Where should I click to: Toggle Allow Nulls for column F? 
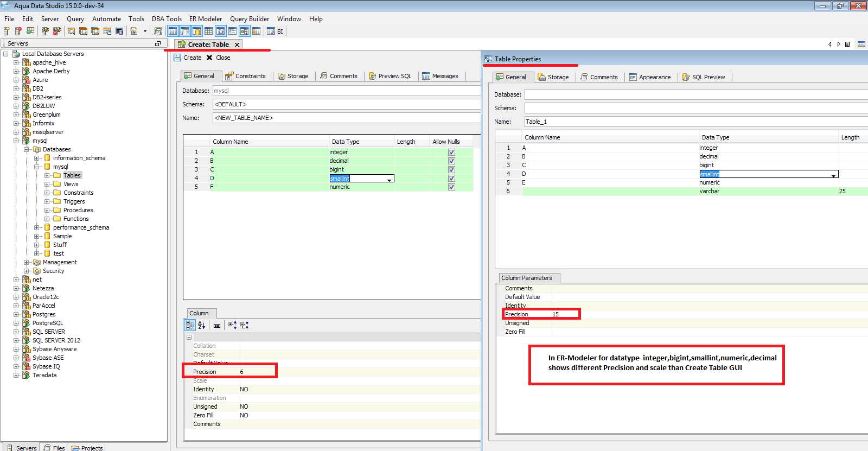(451, 187)
